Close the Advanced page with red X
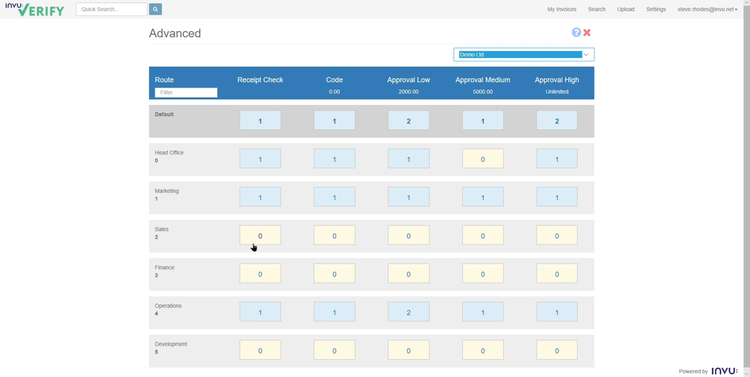The image size is (750, 377). (x=587, y=33)
